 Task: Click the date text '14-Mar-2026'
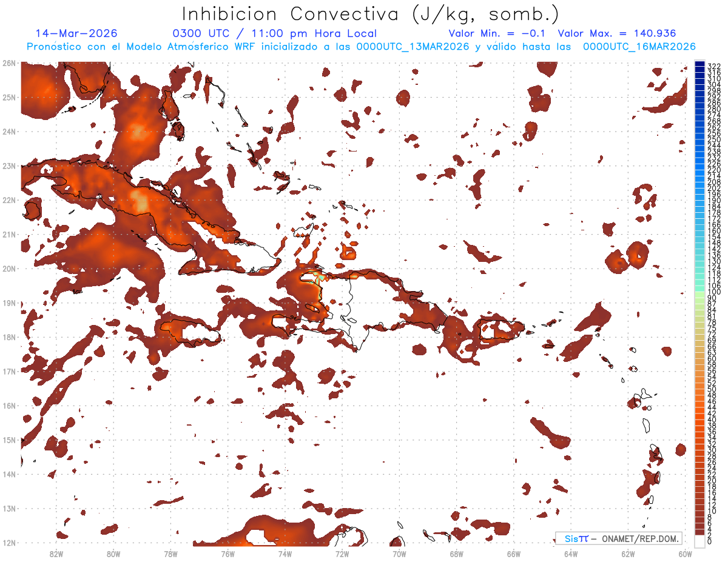tap(76, 33)
